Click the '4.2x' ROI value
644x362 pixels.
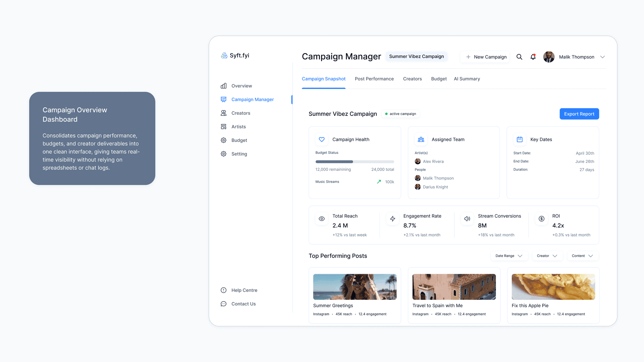[558, 226]
